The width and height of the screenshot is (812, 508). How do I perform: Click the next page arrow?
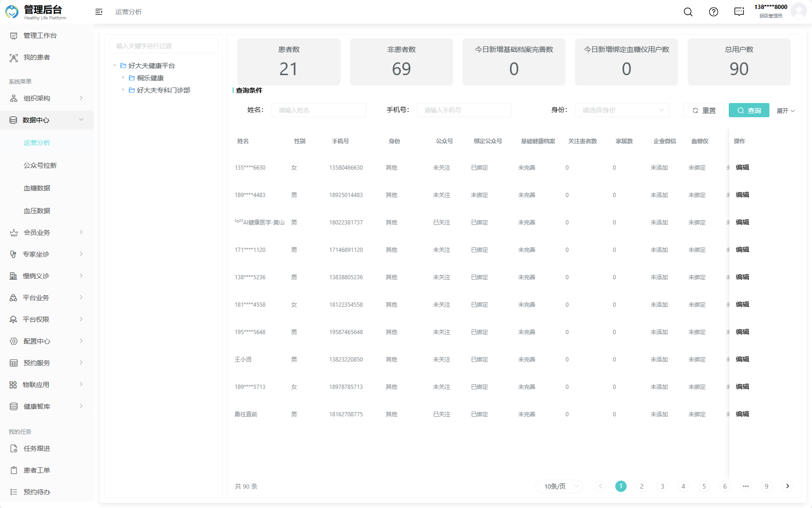[787, 486]
